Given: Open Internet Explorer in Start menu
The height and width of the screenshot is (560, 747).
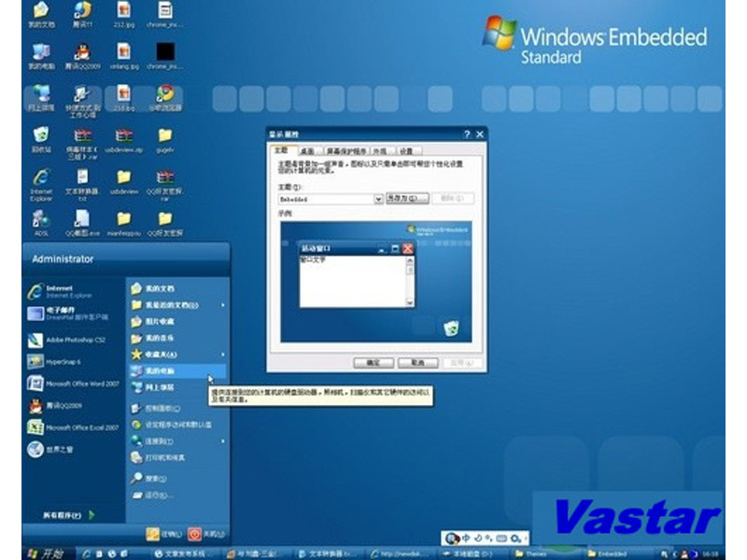Looking at the screenshot, I should point(60,291).
